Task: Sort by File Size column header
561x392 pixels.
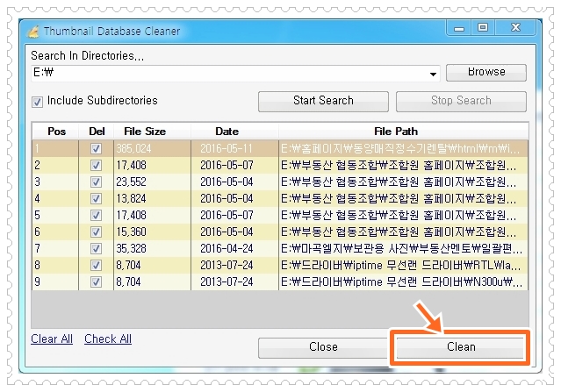Action: click(153, 132)
